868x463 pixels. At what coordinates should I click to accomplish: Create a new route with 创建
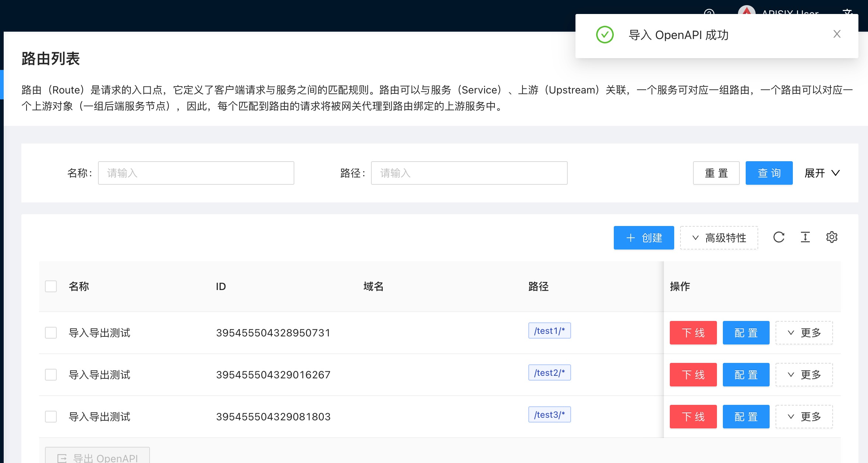click(644, 237)
